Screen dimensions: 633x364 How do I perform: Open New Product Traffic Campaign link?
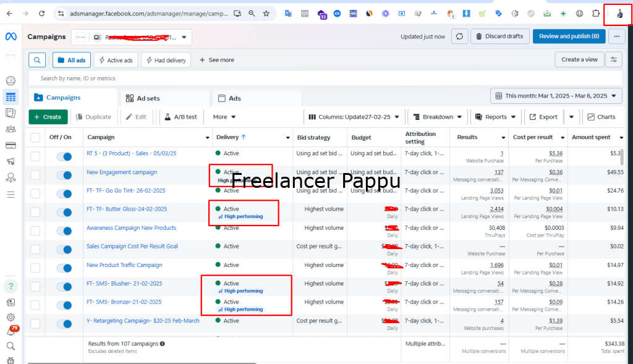pos(124,265)
